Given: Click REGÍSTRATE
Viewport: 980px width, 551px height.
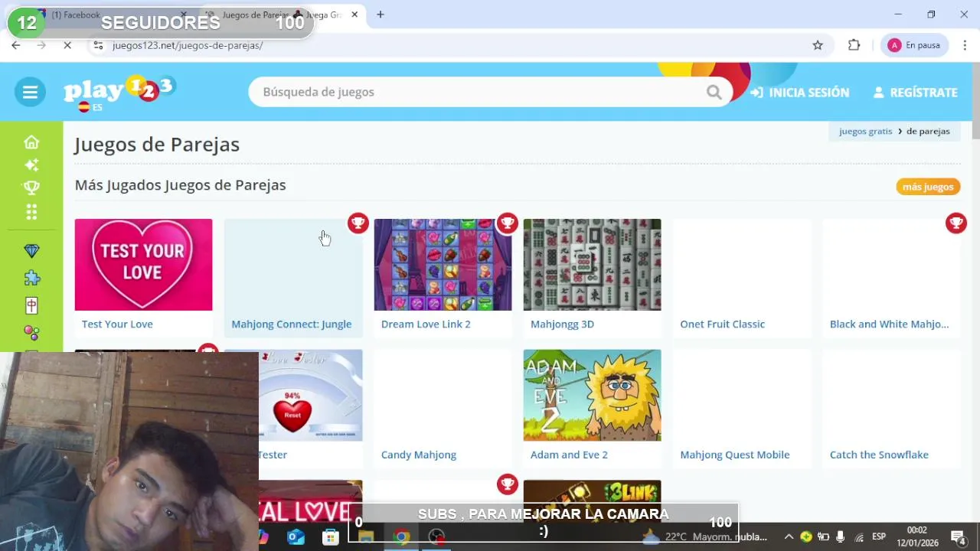Looking at the screenshot, I should click(916, 93).
